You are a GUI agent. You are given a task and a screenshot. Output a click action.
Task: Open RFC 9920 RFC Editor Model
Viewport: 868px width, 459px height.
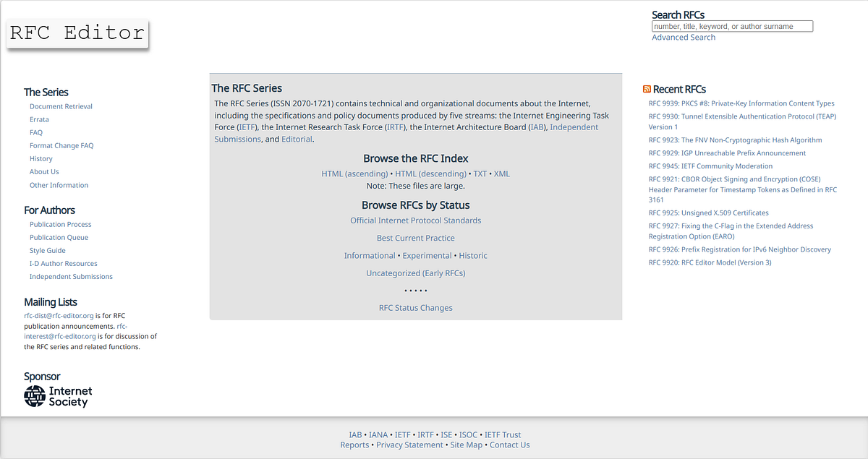coord(710,262)
